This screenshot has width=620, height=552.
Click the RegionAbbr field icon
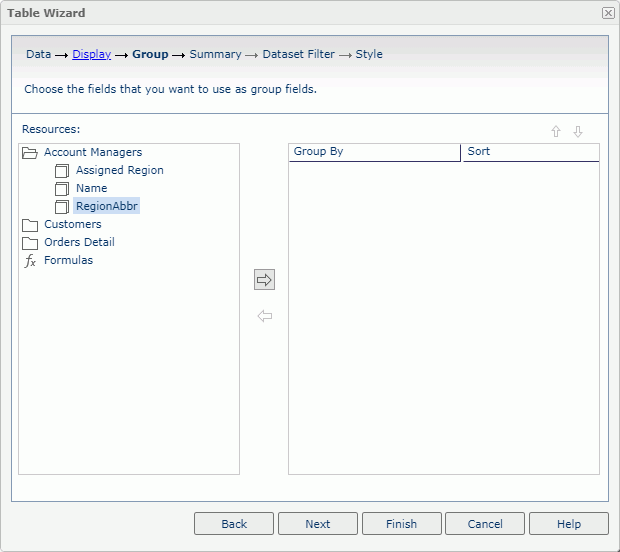(x=62, y=207)
